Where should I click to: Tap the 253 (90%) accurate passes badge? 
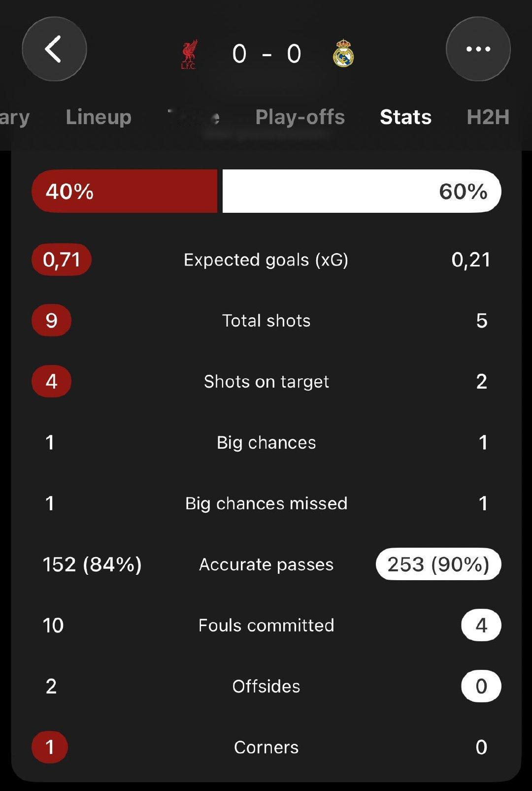(x=438, y=564)
